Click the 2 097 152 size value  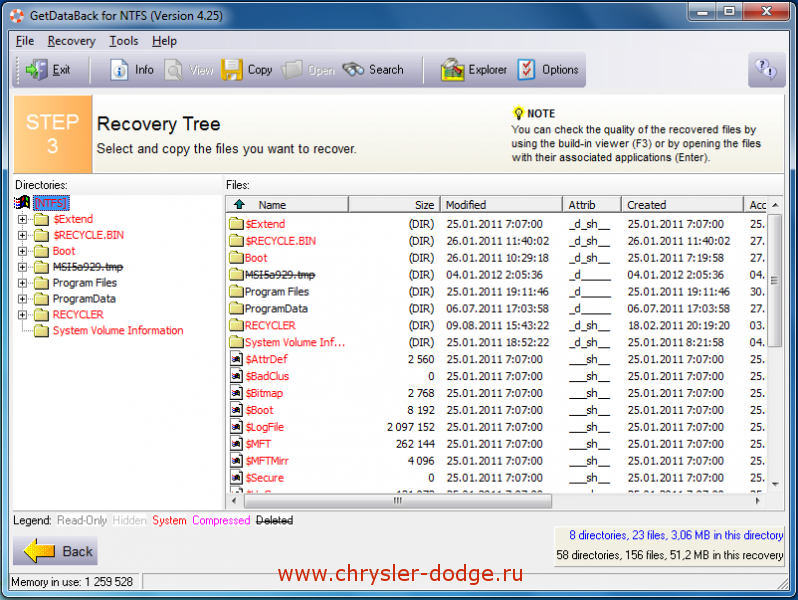410,426
